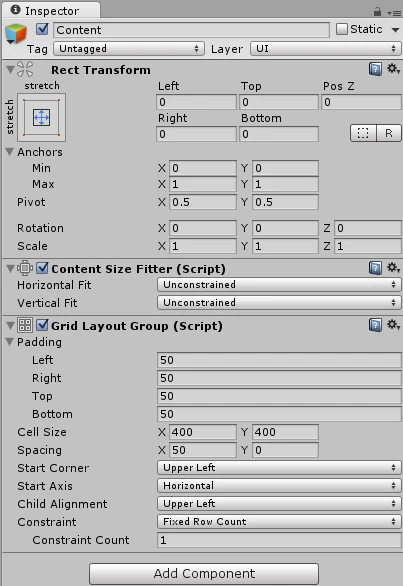Click the Rect Transform Left field
The image size is (403, 586).
coord(196,102)
